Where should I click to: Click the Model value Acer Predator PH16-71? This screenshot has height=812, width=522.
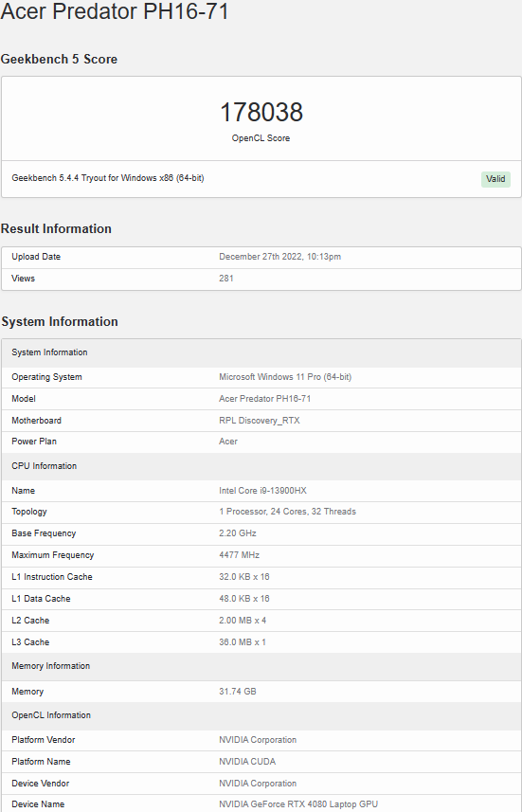264,399
